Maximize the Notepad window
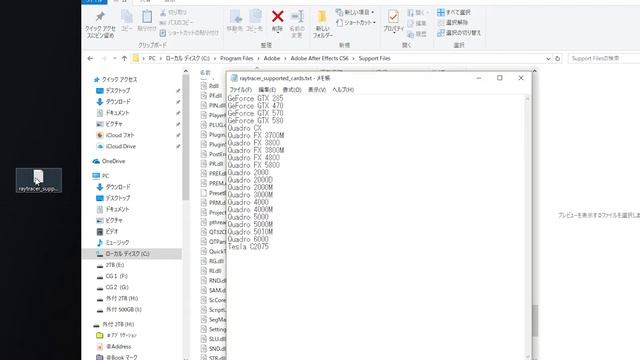Image resolution: width=640 pixels, height=360 pixels. pos(500,78)
